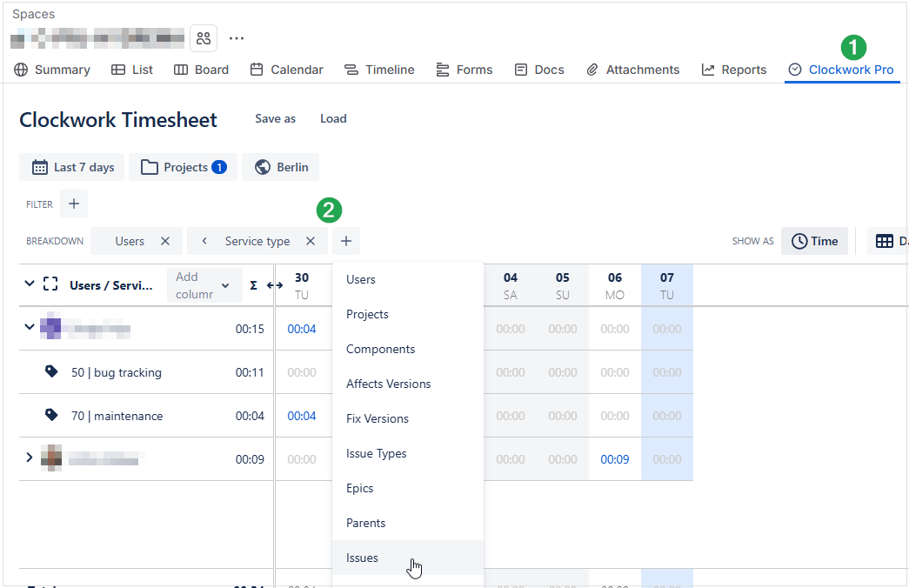Click the 04 SA date column header

click(510, 285)
